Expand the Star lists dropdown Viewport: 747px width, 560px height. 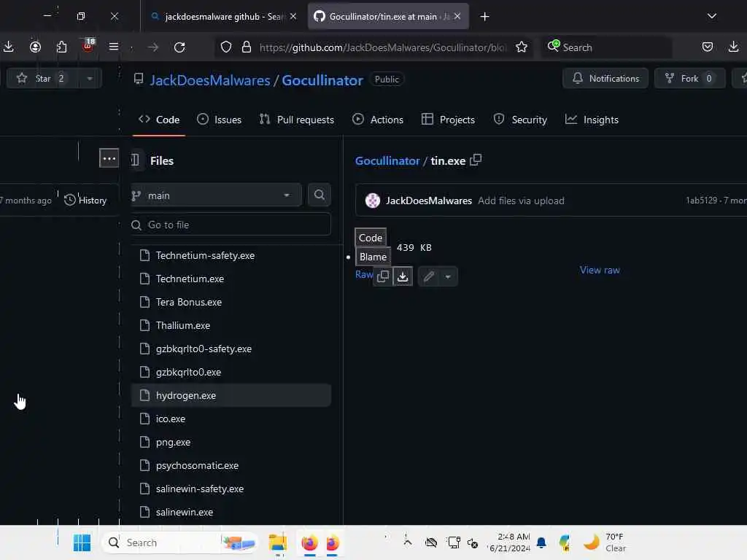(x=90, y=79)
